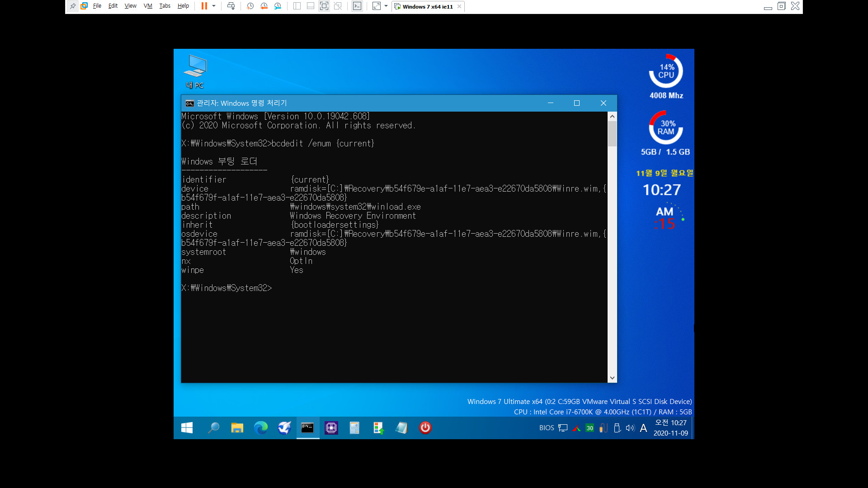The height and width of the screenshot is (488, 868).
Task: Click the RAM usage gauge widget
Action: (x=666, y=127)
